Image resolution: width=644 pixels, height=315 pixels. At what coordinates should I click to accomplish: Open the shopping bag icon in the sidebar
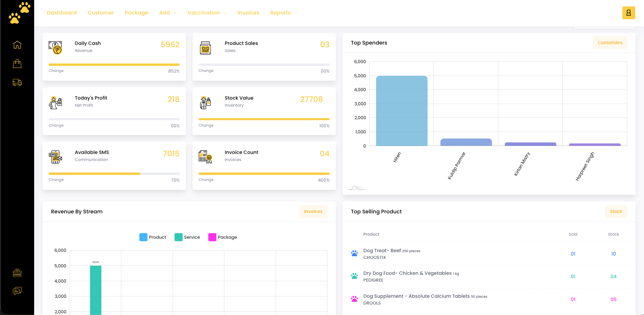point(17,63)
